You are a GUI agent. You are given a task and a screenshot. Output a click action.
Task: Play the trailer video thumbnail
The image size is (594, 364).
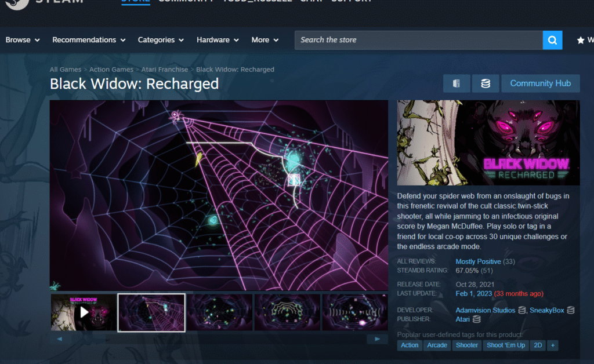(84, 312)
